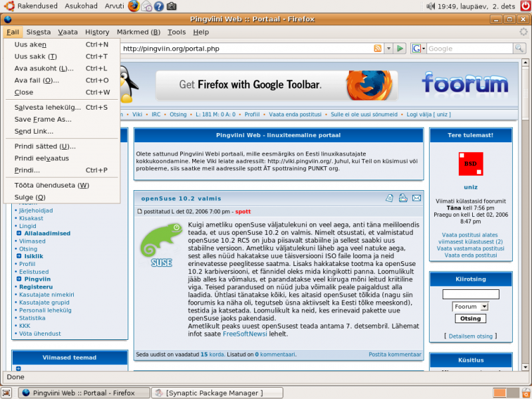Open the help icon in the top panel
532x399 pixels.
(x=159, y=6)
